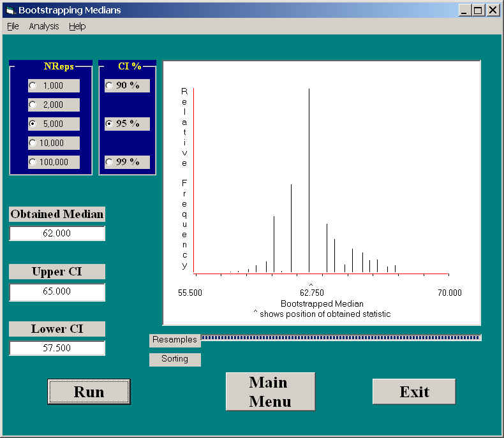
Task: Open the Help menu
Action: (77, 26)
